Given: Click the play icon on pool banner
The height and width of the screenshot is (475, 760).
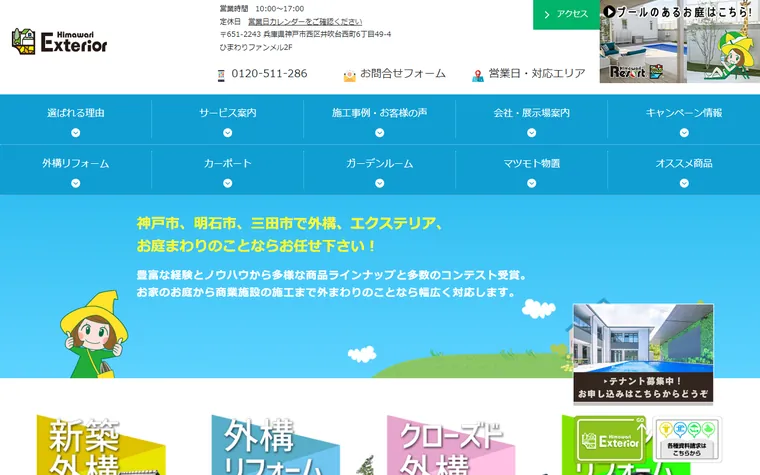Looking at the screenshot, I should pos(609,12).
